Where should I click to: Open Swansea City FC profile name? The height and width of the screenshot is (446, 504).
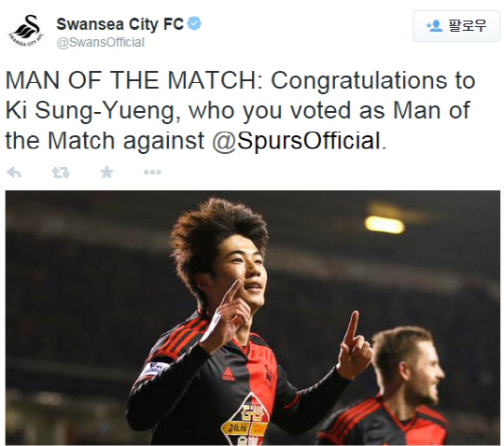tap(119, 23)
